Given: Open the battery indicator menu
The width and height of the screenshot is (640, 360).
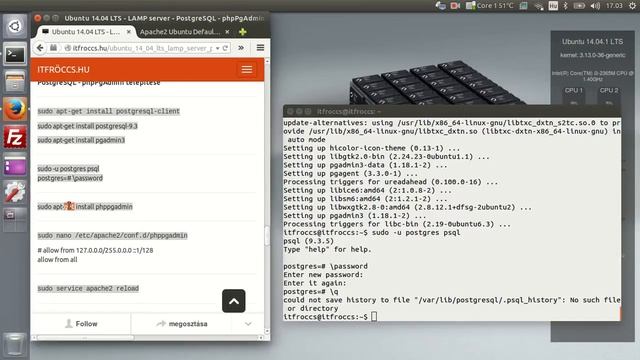Looking at the screenshot, I should tap(579, 6).
